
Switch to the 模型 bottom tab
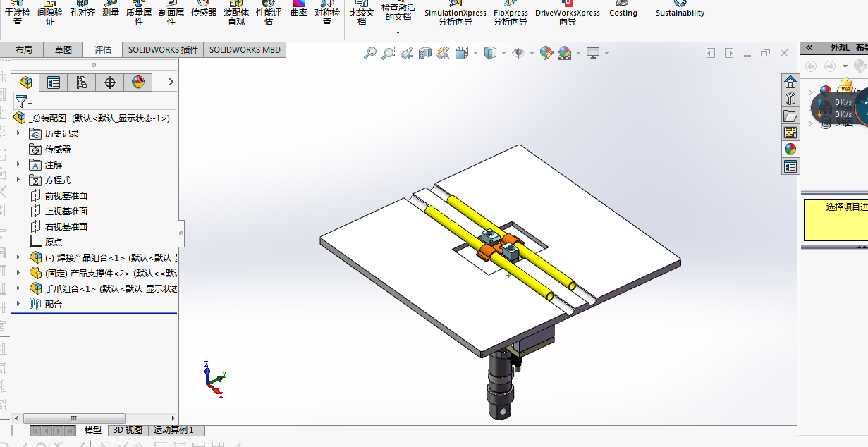pos(93,430)
